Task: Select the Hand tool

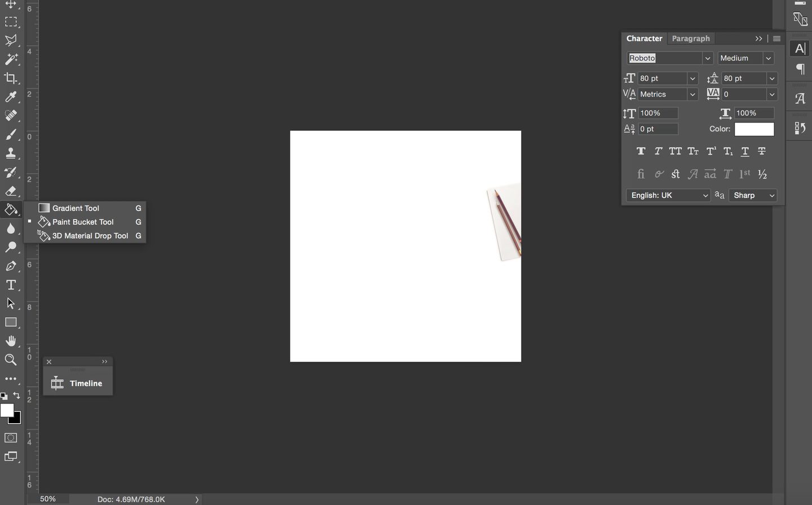Action: (11, 340)
